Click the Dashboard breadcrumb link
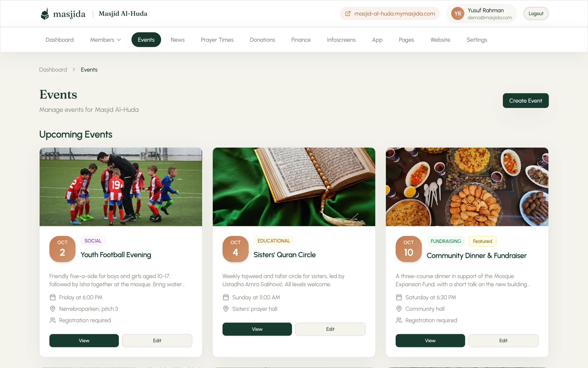 [53, 70]
